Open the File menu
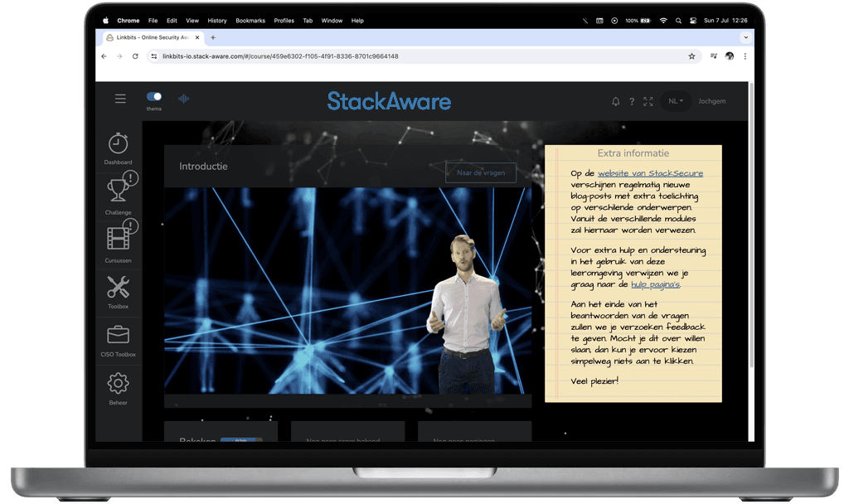Image resolution: width=849 pixels, height=504 pixels. pyautogui.click(x=153, y=21)
